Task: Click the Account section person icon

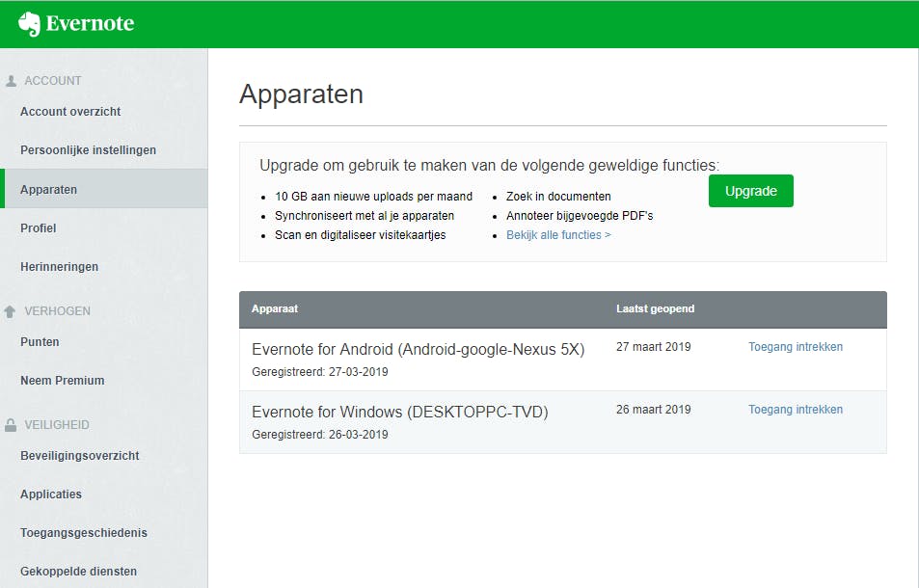Action: (11, 81)
